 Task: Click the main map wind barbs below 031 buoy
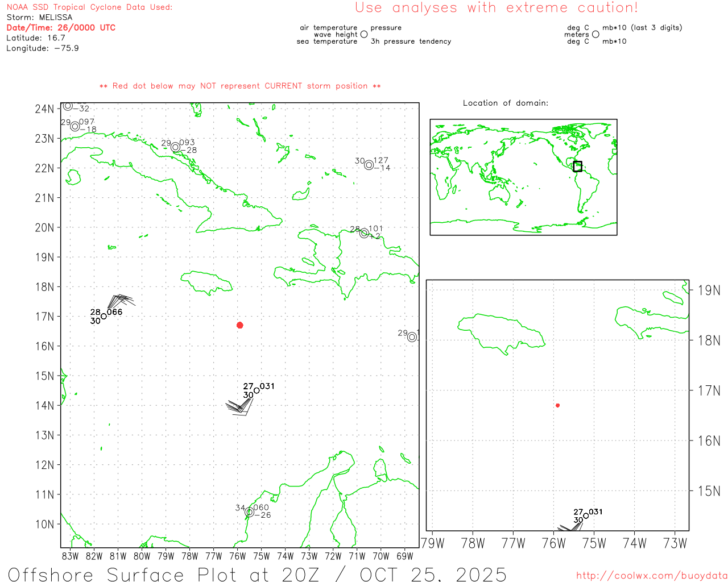click(x=239, y=406)
